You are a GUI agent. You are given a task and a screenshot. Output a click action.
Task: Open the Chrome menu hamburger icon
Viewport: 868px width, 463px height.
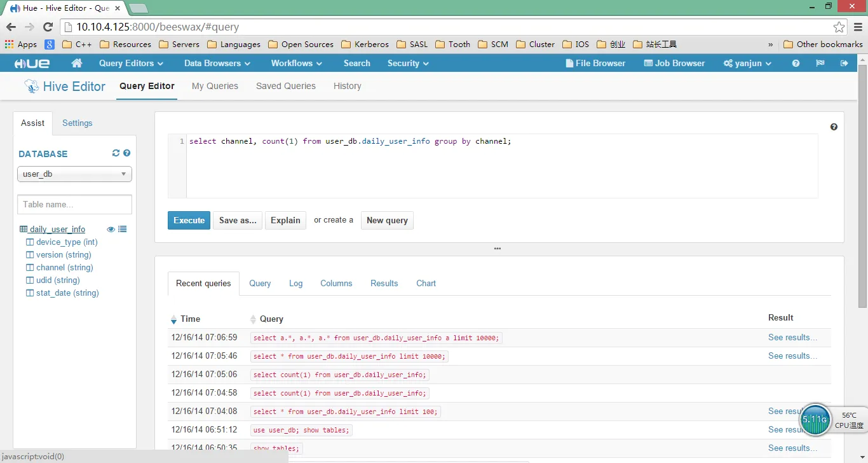click(858, 27)
